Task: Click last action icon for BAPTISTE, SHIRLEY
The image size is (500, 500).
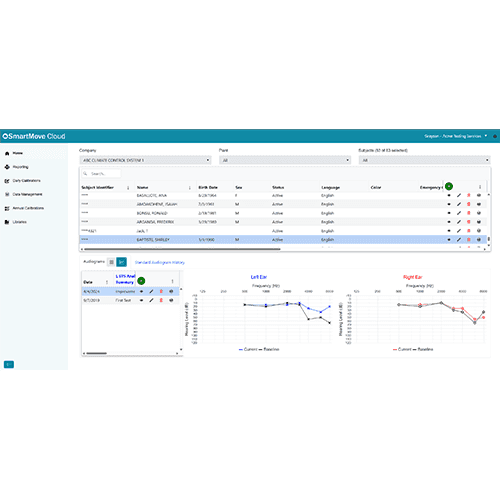Action: 479,240
